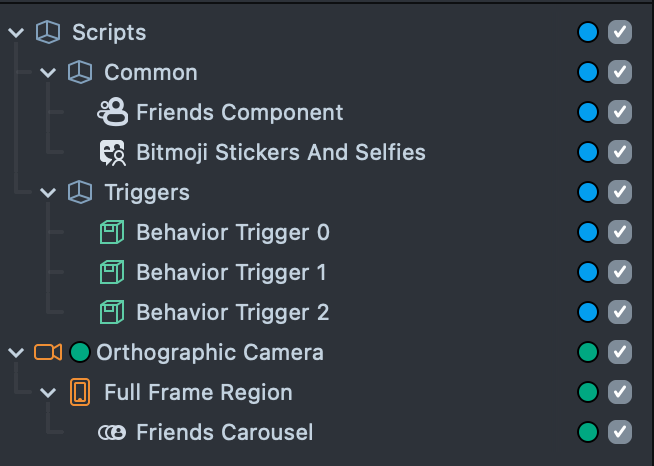The width and height of the screenshot is (654, 466).
Task: Collapse the Orthographic Camera chevron
Action: tap(15, 352)
